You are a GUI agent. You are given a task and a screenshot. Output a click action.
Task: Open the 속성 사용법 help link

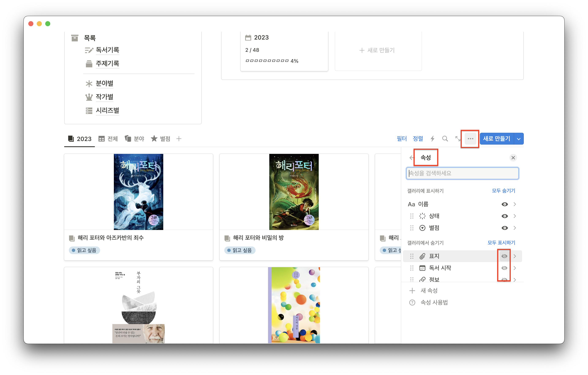coord(429,303)
